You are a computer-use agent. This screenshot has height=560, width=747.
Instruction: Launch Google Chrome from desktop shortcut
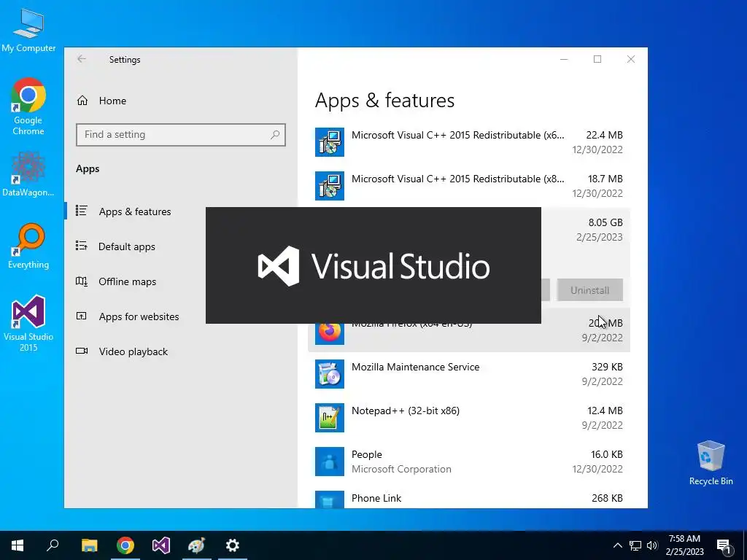pos(28,106)
